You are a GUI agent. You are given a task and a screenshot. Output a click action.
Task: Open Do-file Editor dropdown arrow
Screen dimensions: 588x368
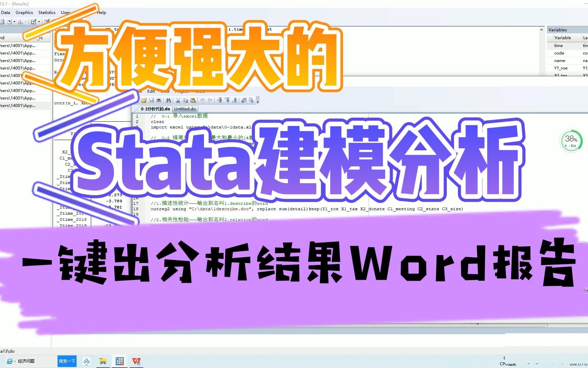tap(39, 21)
